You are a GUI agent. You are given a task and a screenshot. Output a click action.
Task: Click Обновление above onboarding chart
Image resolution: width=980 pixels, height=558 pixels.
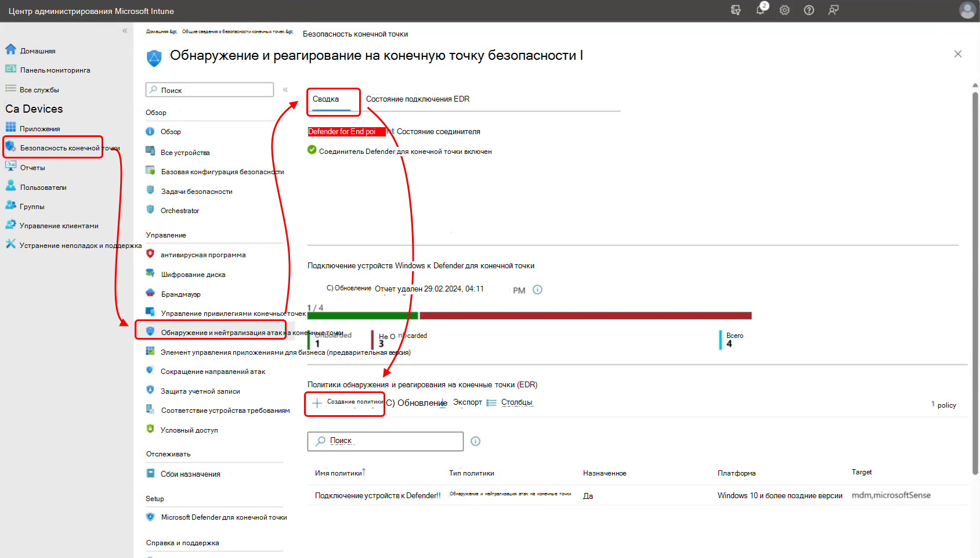[349, 288]
